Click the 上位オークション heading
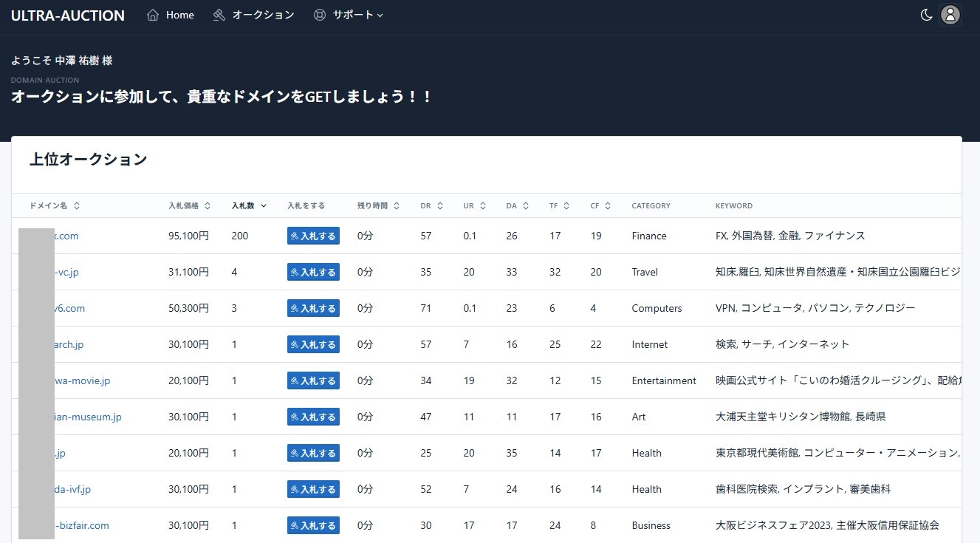 (88, 159)
